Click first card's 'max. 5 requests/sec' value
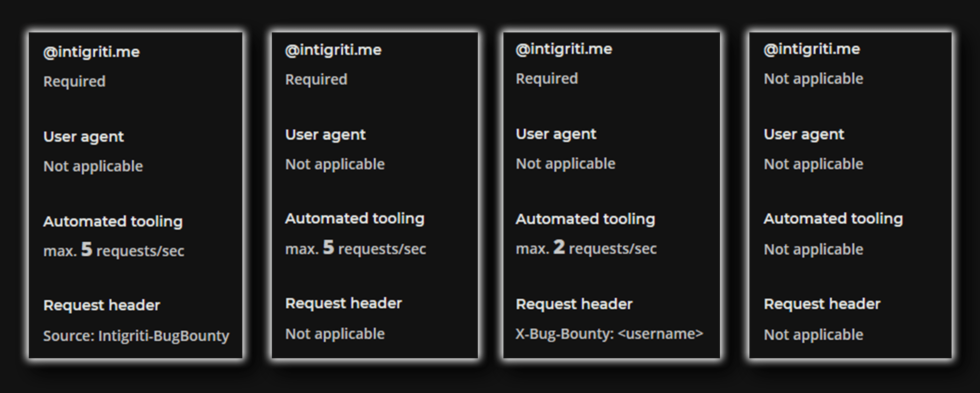This screenshot has width=980, height=393. (x=114, y=250)
